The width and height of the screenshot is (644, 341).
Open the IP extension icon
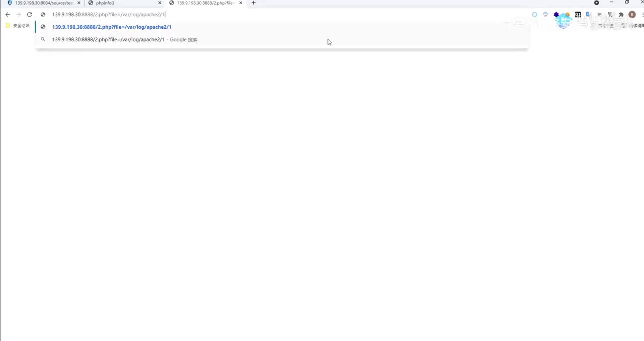(x=599, y=15)
